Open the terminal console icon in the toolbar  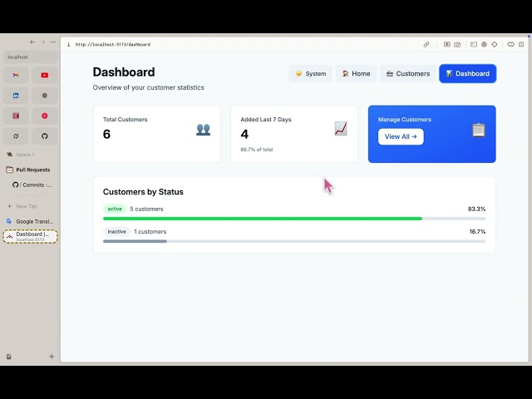click(x=474, y=44)
